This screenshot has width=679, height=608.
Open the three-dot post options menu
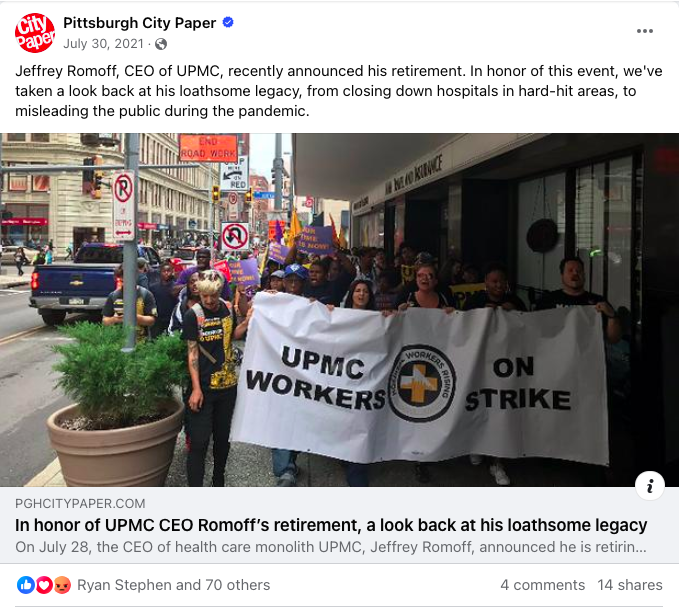644,31
